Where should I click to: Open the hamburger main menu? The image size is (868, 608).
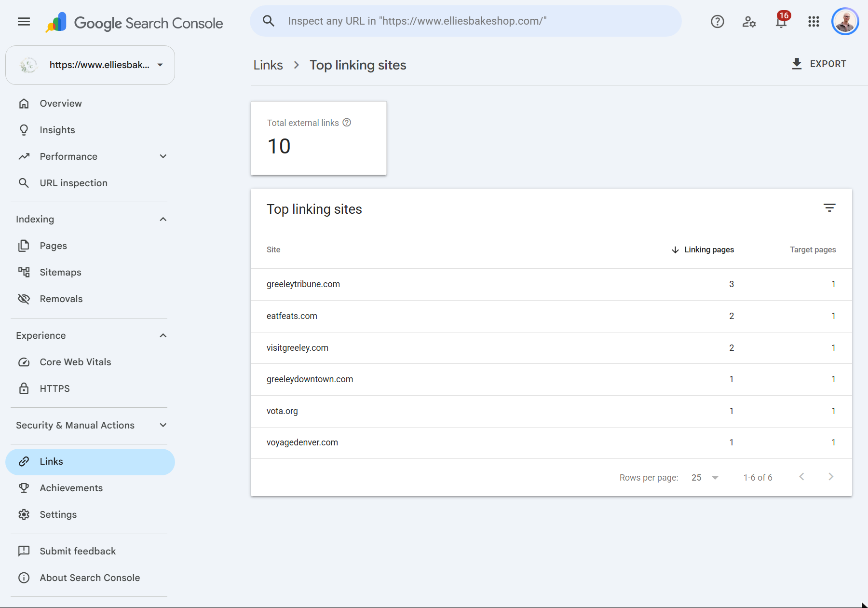click(24, 22)
